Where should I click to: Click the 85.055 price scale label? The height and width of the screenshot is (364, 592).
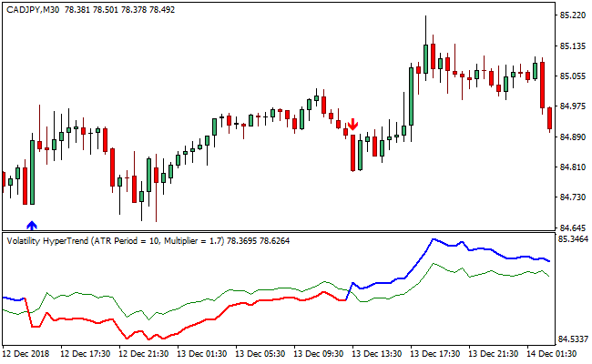pos(573,76)
